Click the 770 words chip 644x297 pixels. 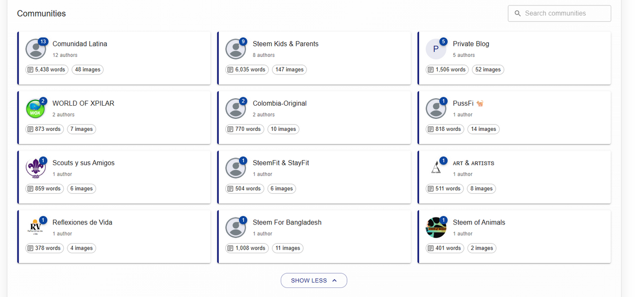coord(245,129)
